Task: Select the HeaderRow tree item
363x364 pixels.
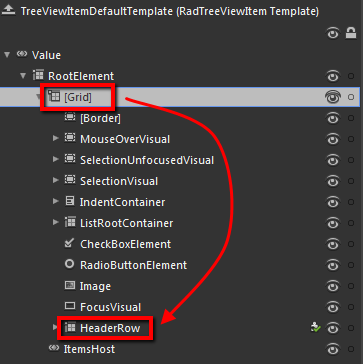Action: click(110, 328)
